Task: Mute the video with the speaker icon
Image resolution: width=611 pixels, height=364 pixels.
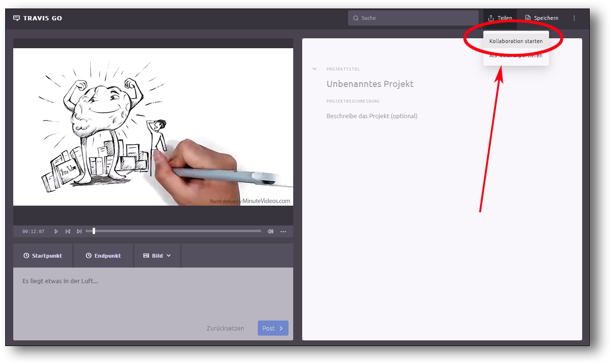Action: [x=271, y=232]
